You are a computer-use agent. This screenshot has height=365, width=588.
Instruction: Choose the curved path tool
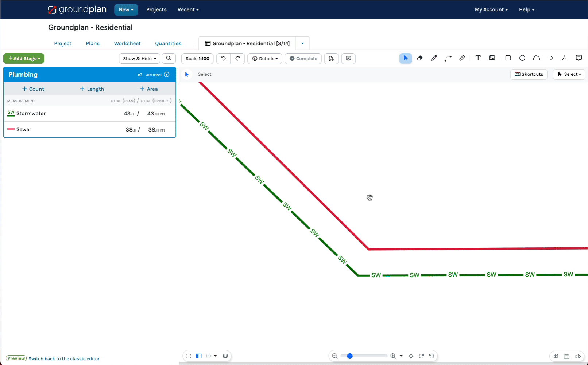pos(448,58)
